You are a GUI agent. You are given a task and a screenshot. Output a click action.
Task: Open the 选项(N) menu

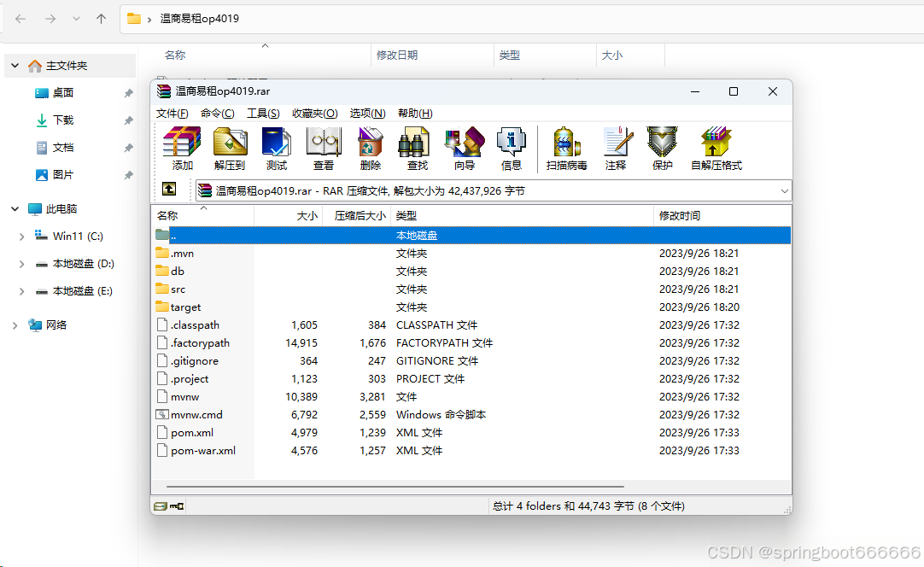tap(367, 114)
